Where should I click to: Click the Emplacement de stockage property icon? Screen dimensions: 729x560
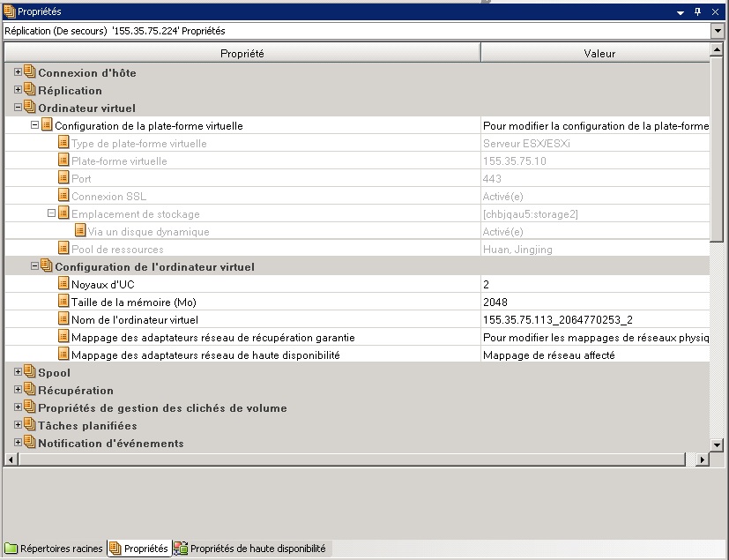tap(64, 213)
